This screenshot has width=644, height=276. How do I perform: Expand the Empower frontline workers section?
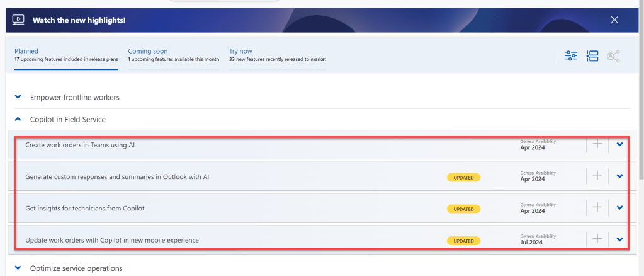click(x=18, y=97)
